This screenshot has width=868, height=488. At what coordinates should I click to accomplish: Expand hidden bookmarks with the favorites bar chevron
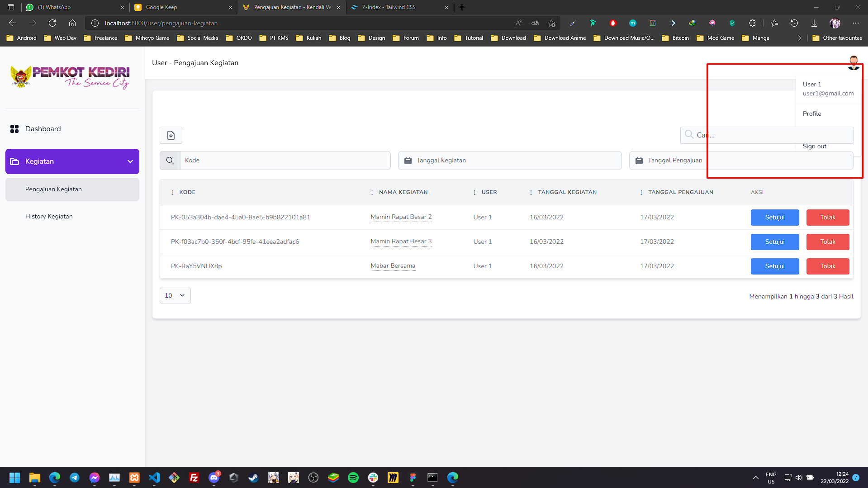tap(800, 38)
